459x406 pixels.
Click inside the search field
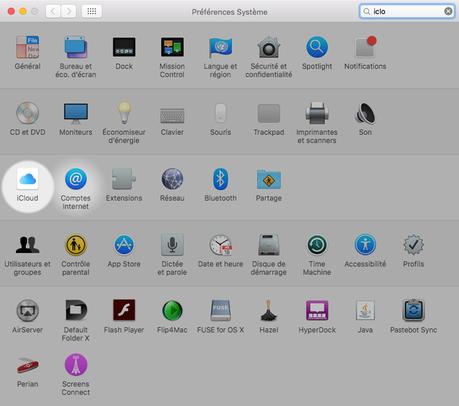pos(407,11)
